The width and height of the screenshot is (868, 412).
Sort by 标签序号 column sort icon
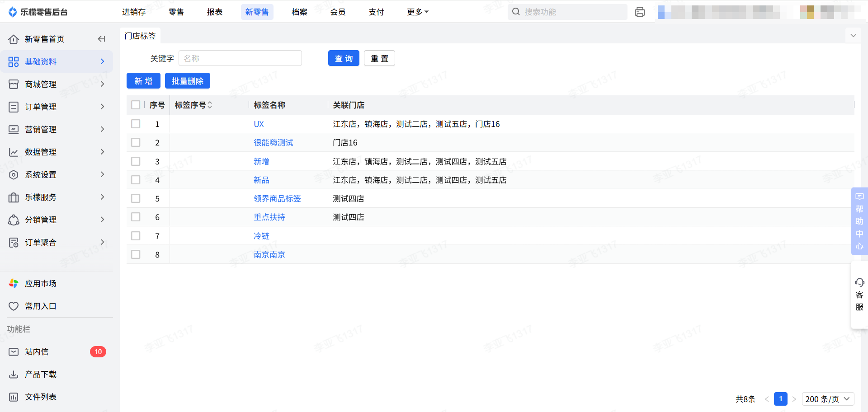coord(210,105)
